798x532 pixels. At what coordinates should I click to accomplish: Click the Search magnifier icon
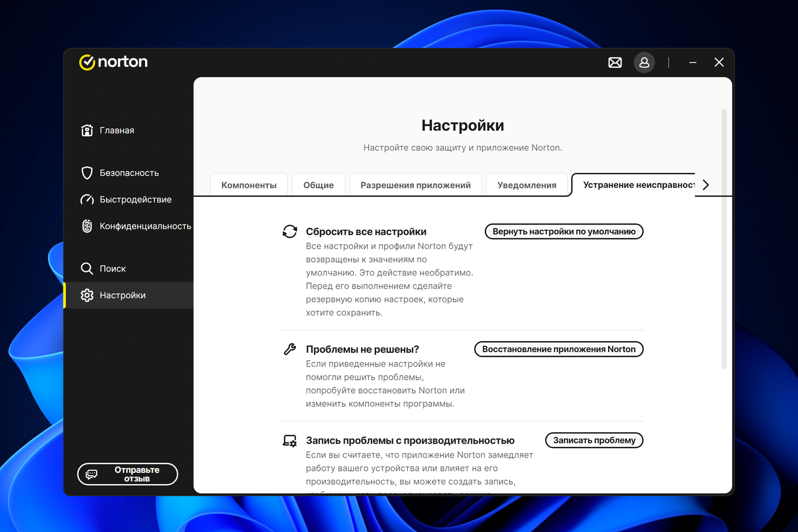coord(87,269)
